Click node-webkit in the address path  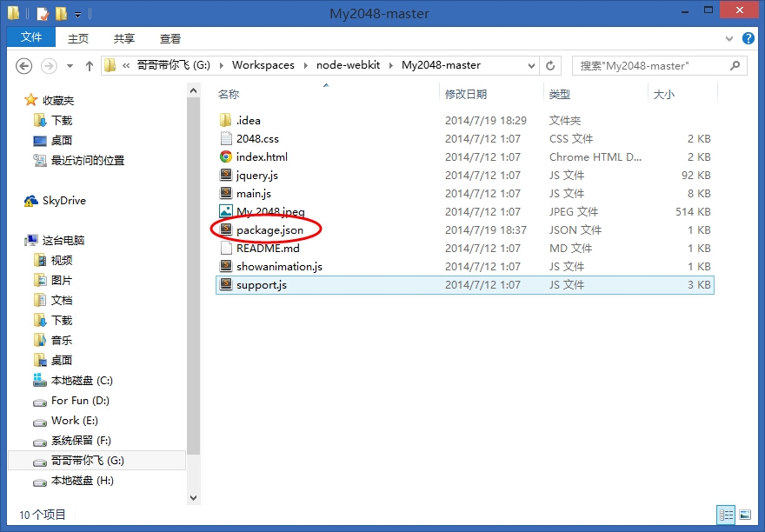(x=348, y=65)
